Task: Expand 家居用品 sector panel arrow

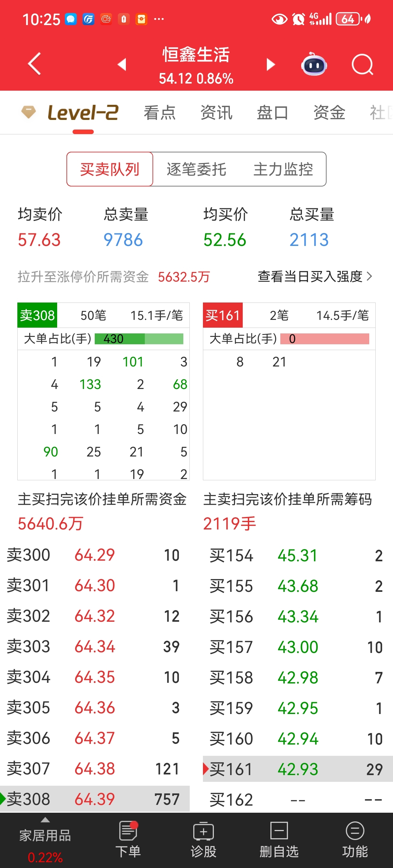Action: pos(45,820)
